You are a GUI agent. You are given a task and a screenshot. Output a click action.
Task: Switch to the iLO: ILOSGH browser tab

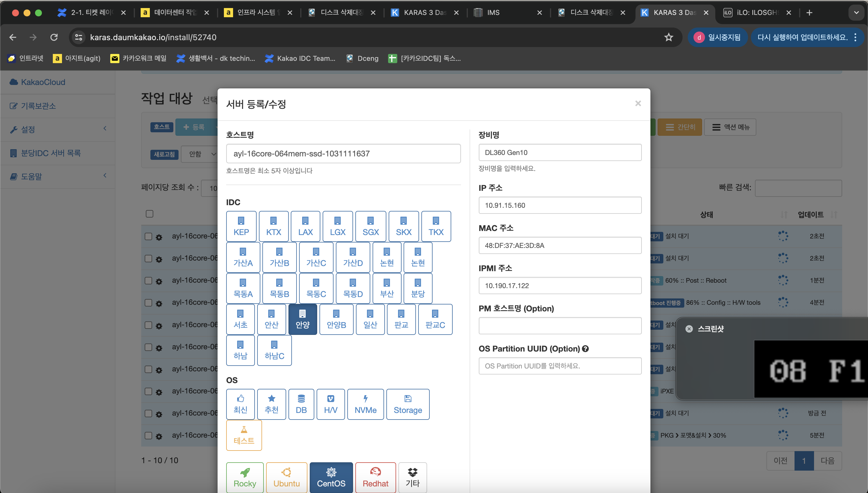(757, 13)
